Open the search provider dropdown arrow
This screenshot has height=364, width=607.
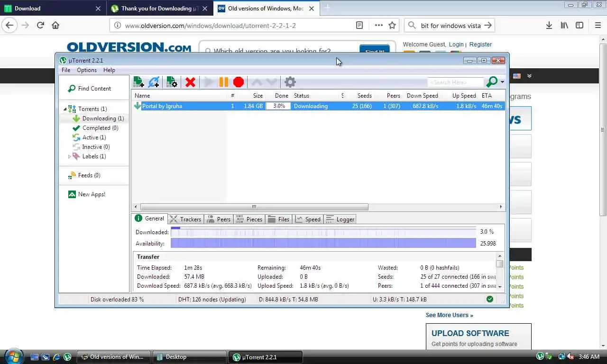click(502, 82)
